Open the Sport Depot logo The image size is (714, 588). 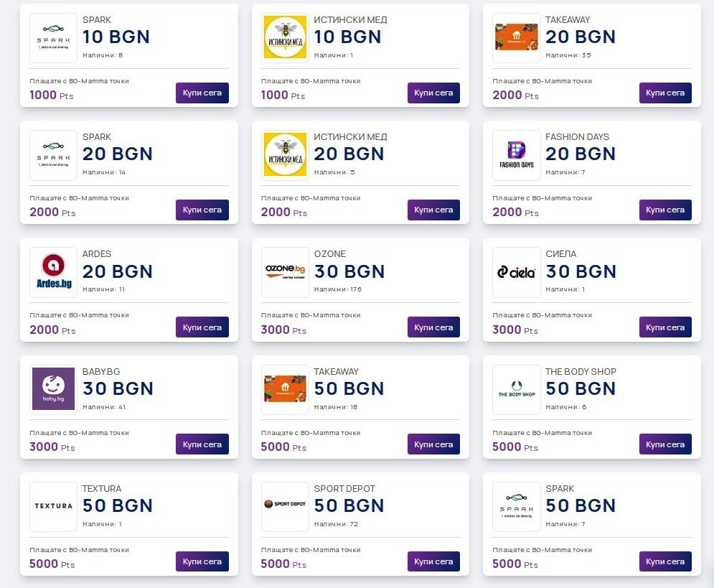285,506
